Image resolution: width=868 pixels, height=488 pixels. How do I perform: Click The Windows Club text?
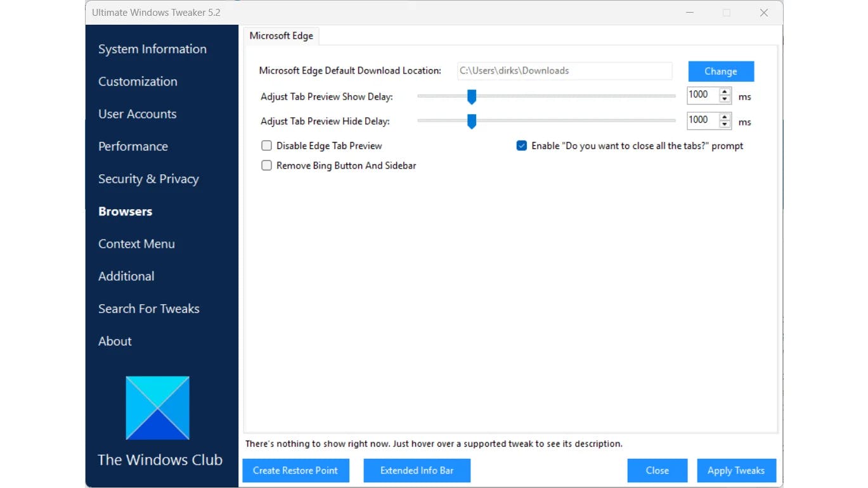coord(160,460)
